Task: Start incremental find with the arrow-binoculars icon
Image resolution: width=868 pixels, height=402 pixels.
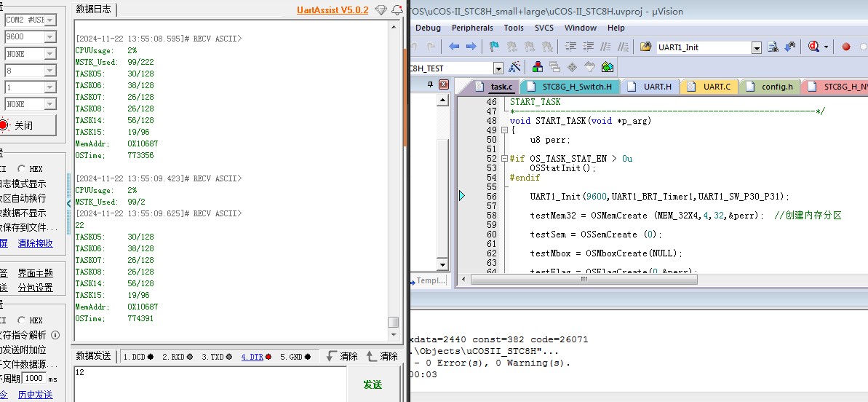Action: coord(790,47)
